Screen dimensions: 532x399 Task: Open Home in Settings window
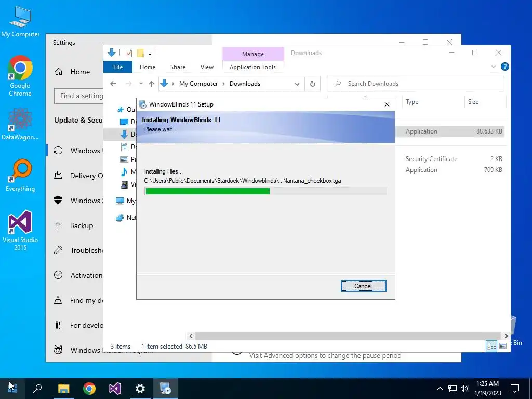tap(72, 72)
